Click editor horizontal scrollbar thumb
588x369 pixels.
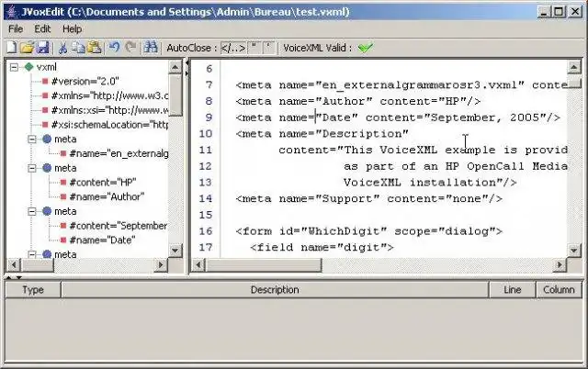point(264,265)
